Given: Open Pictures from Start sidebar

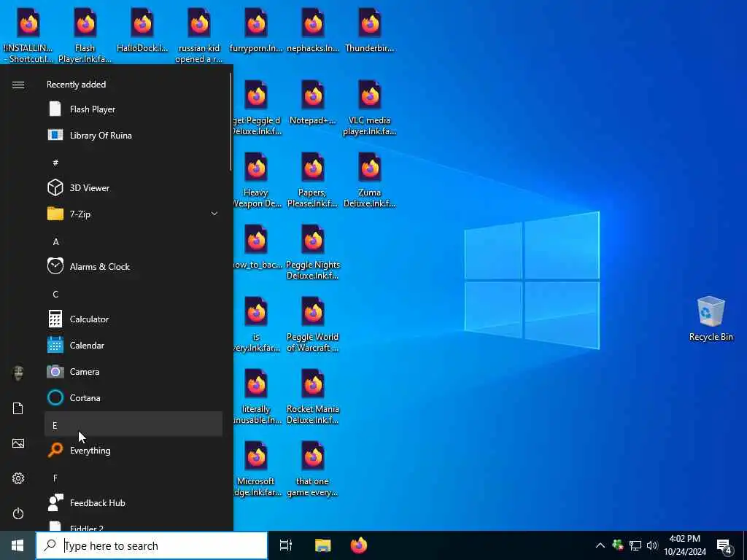Looking at the screenshot, I should click(x=18, y=443).
